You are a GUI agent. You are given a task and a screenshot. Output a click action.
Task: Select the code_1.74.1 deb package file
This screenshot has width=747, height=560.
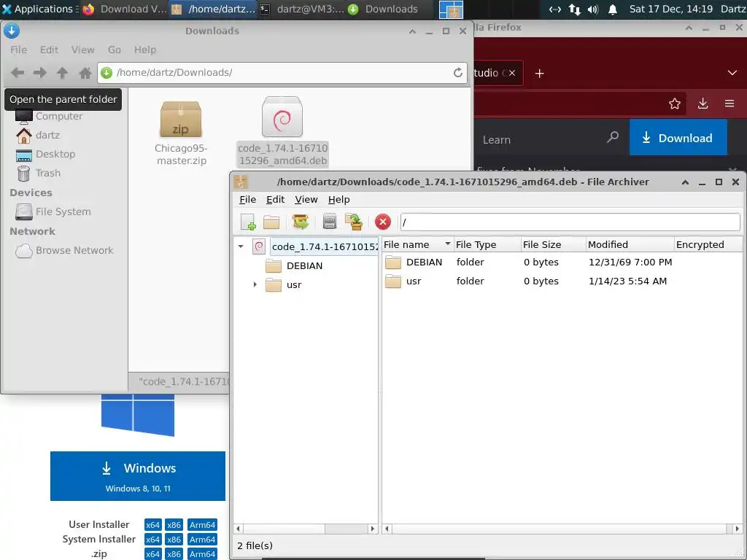point(282,132)
